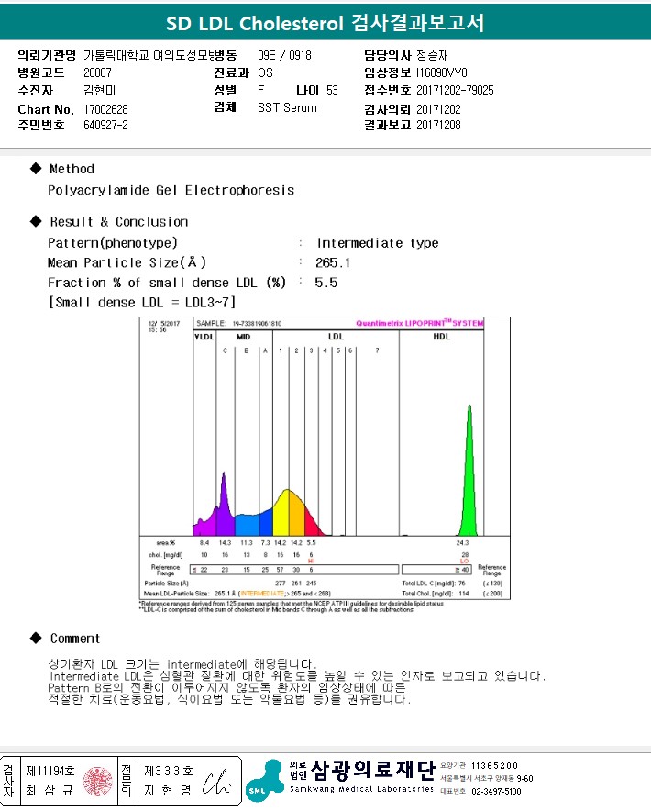The height and width of the screenshot is (812, 651).
Task: Click the specialist license number '제333호'
Action: coord(169,771)
